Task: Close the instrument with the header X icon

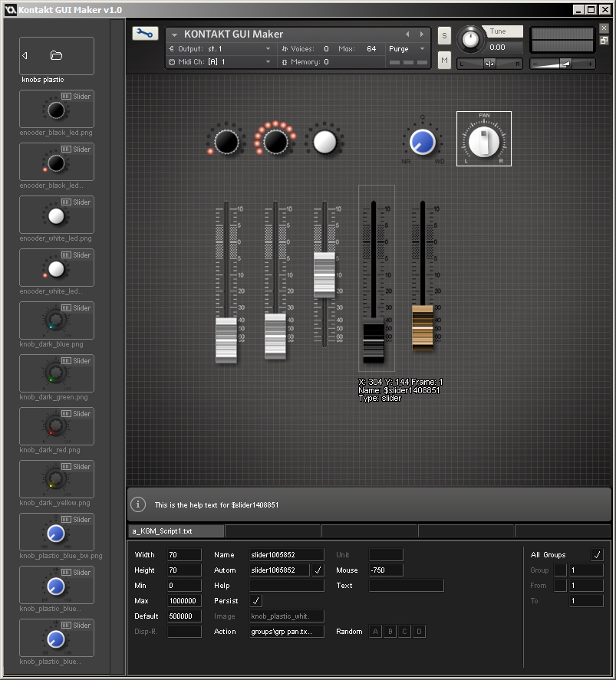Action: pyautogui.click(x=604, y=28)
